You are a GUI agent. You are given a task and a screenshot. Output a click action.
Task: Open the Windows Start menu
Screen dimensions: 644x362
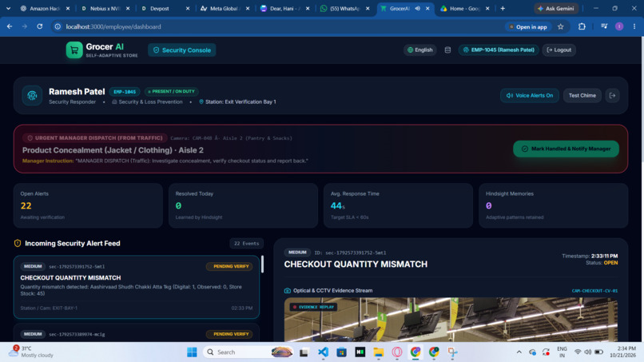click(192, 352)
